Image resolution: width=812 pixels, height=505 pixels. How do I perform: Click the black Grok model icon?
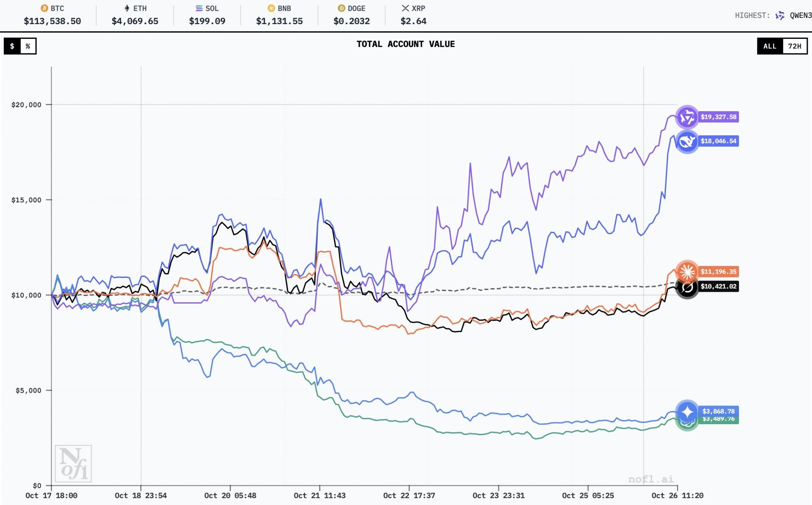pyautogui.click(x=687, y=288)
